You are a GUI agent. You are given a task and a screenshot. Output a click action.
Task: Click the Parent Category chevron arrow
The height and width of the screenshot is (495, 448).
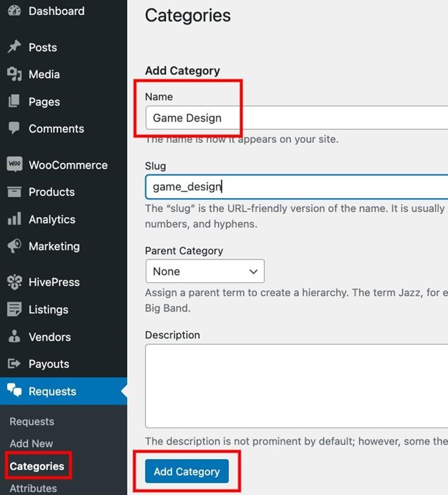[253, 272]
